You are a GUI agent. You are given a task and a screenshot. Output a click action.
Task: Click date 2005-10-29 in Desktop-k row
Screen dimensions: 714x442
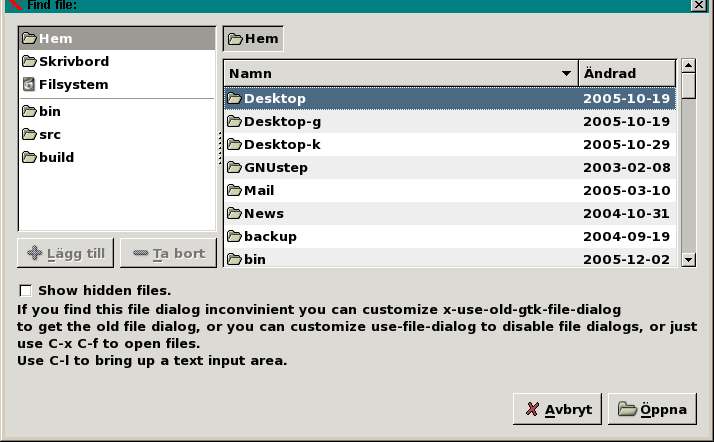pos(627,144)
